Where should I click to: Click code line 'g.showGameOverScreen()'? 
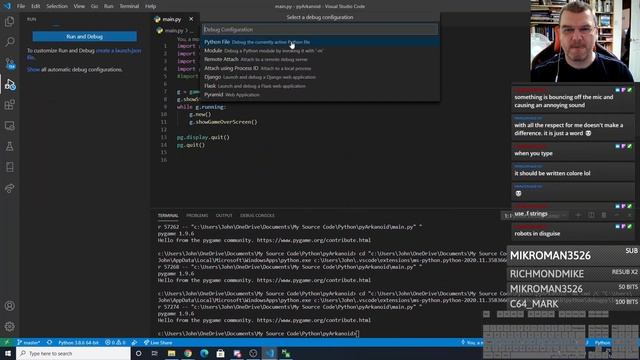pos(223,122)
